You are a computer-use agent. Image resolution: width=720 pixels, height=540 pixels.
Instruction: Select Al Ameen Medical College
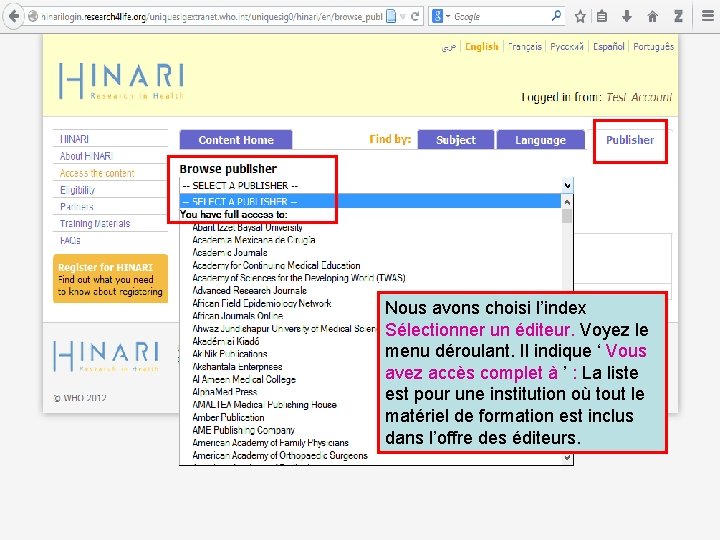pos(244,379)
